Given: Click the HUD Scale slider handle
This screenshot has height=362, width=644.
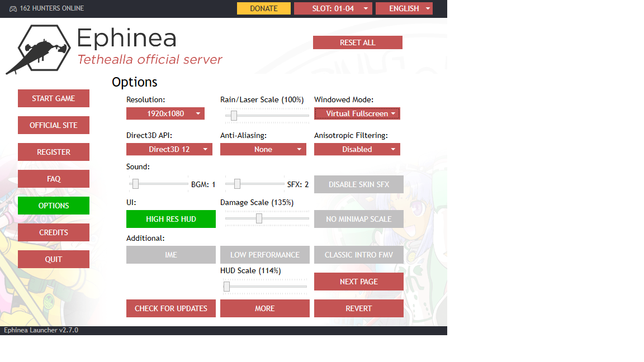Looking at the screenshot, I should [x=227, y=287].
